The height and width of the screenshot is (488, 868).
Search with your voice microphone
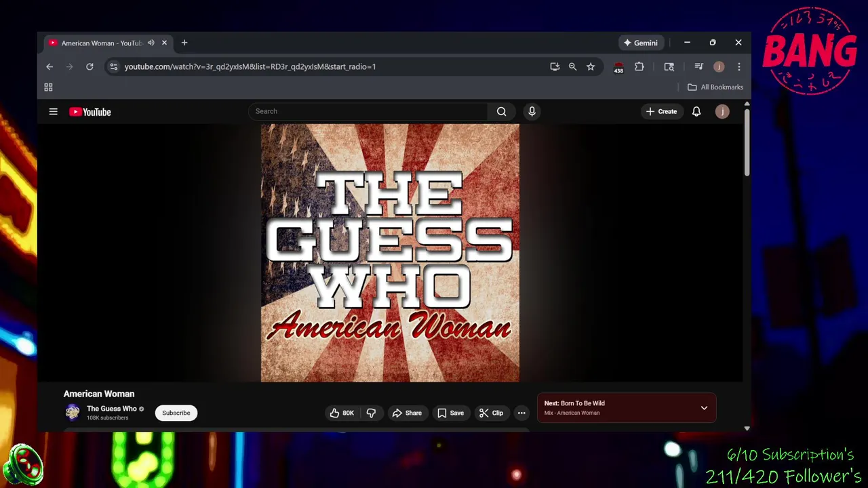[532, 111]
